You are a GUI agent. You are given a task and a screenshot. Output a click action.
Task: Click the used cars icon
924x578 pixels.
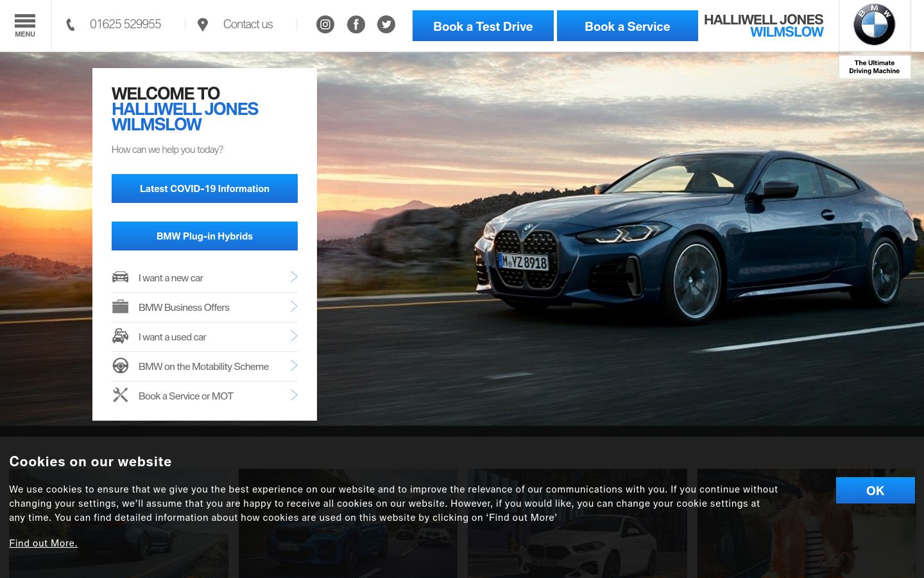point(120,336)
